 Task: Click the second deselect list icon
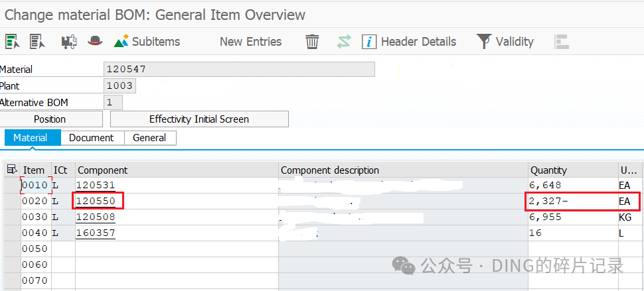[37, 41]
